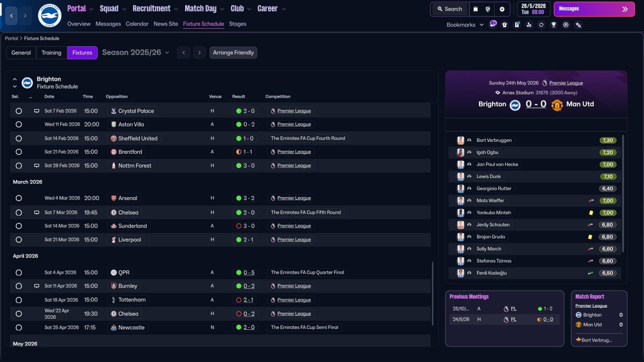
Task: Click Bart Verbruggen's player portrait
Action: click(460, 140)
